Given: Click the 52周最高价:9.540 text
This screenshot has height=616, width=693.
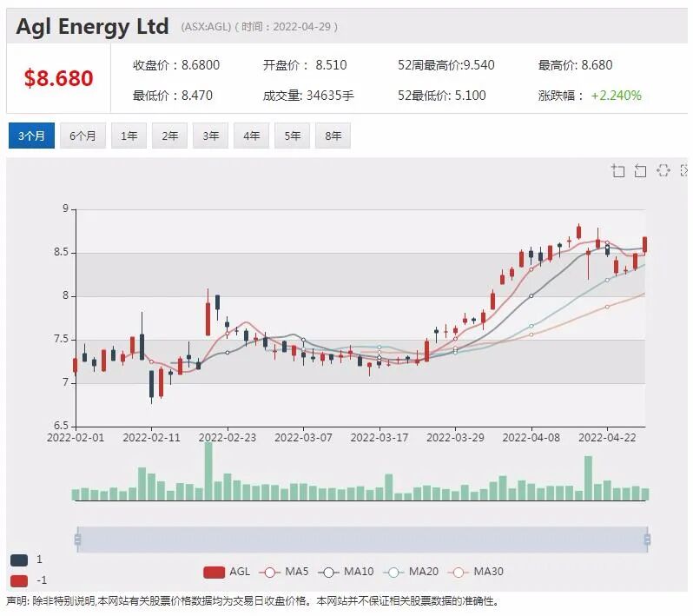Looking at the screenshot, I should click(x=446, y=65).
